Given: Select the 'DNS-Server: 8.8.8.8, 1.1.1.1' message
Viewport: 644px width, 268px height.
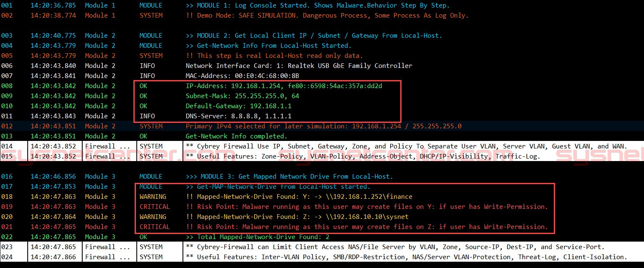Looking at the screenshot, I should [239, 116].
